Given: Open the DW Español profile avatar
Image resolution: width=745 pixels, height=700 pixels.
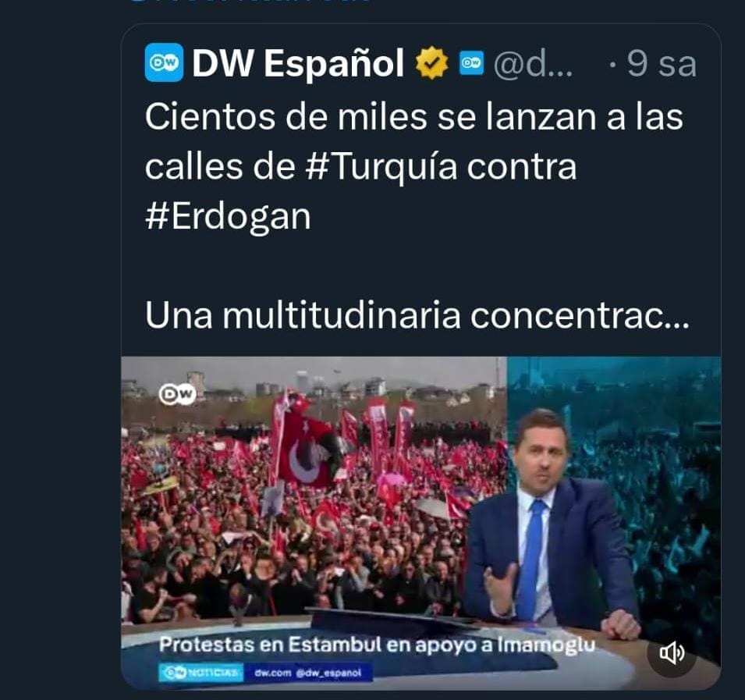Looking at the screenshot, I should [x=164, y=62].
